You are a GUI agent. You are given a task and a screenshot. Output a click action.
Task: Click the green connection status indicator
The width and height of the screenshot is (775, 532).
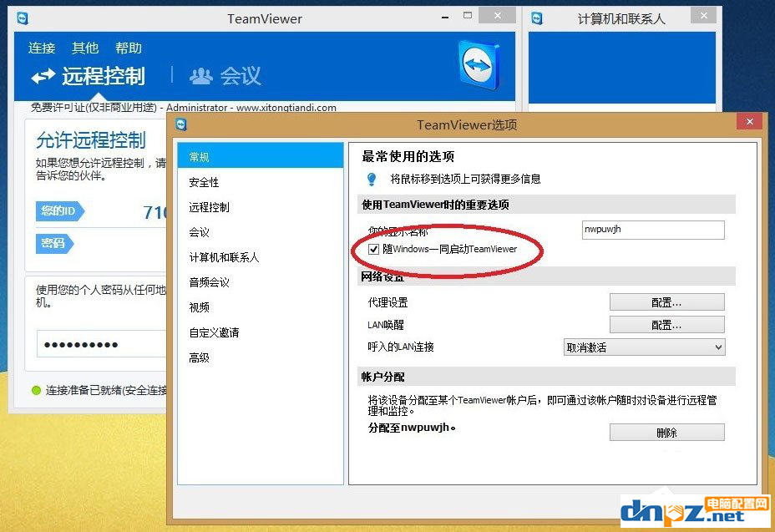tap(36, 390)
